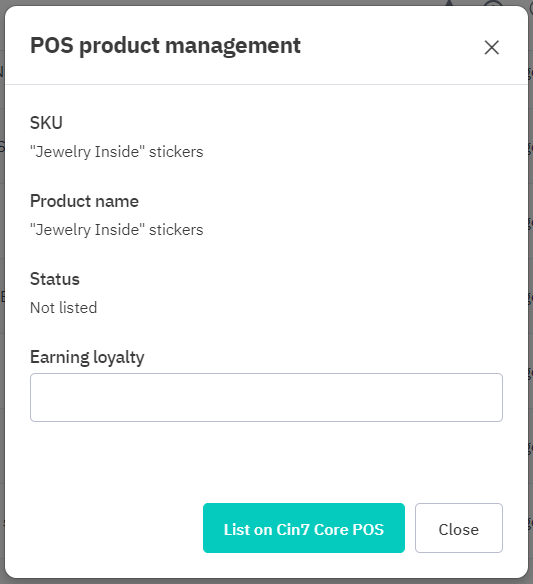
Task: Click the word "management" in the dialog header
Action: [233, 47]
